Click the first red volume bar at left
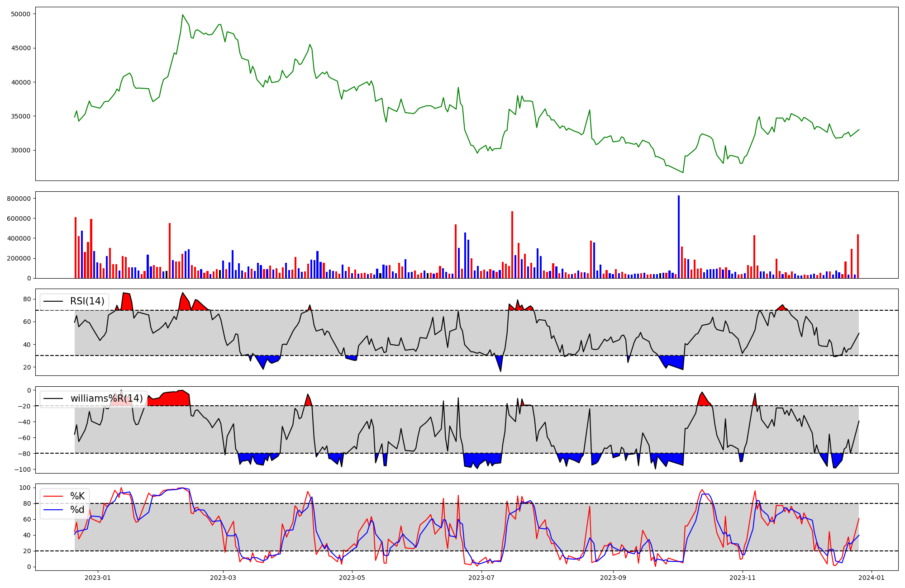905x588 pixels. tap(76, 248)
